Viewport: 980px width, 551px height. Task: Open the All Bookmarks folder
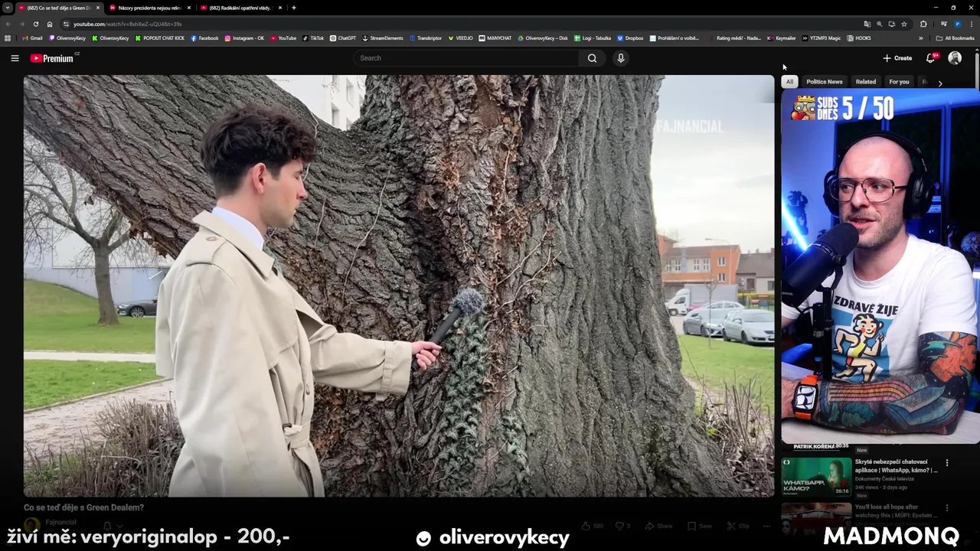point(955,38)
